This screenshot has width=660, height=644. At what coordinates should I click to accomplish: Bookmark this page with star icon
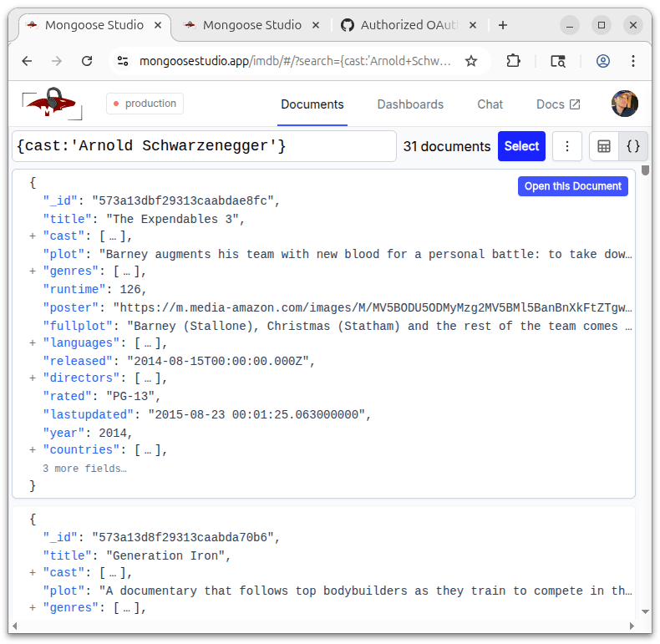tap(471, 61)
